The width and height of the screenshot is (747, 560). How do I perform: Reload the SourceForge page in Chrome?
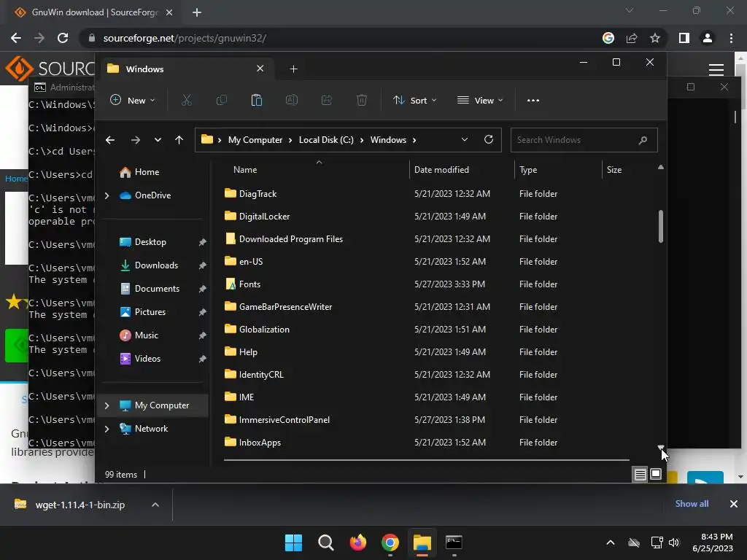pyautogui.click(x=63, y=38)
